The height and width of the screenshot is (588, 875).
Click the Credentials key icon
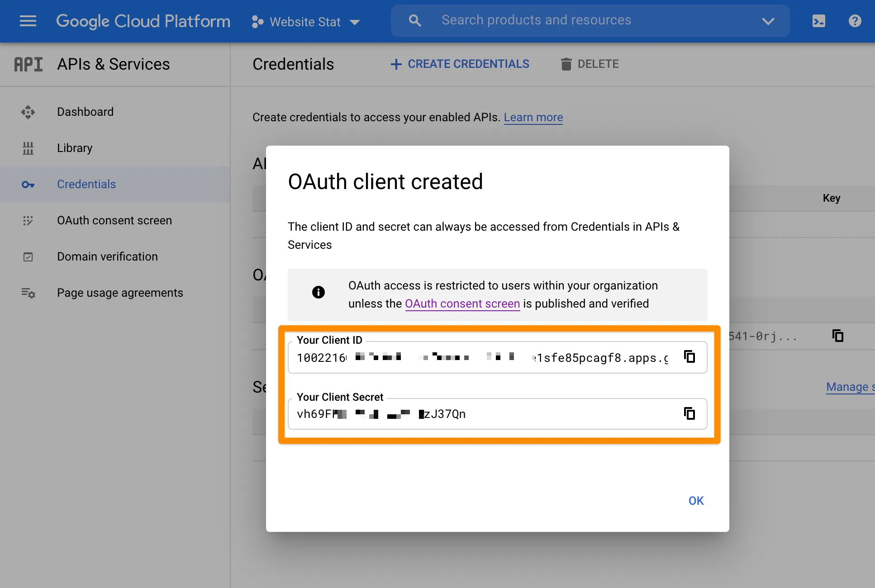click(28, 185)
